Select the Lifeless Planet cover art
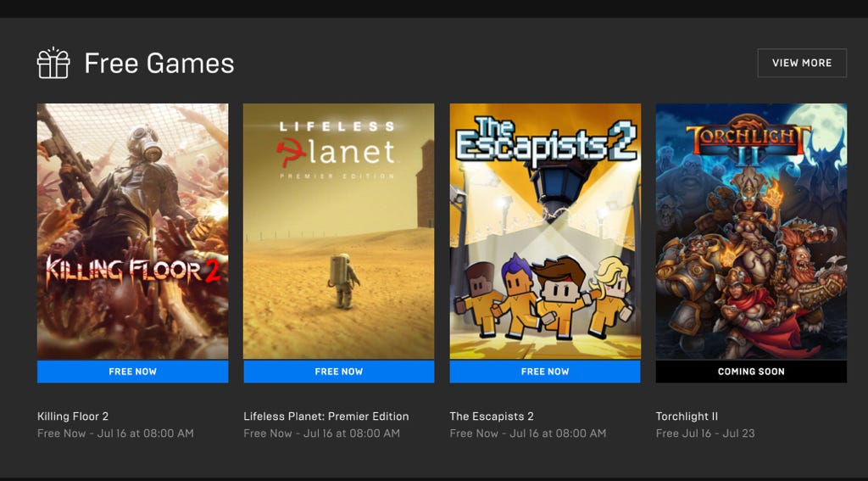 (x=339, y=231)
